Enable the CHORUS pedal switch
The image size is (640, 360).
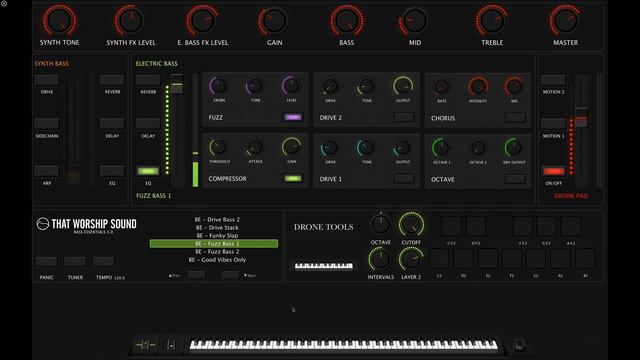click(x=515, y=118)
